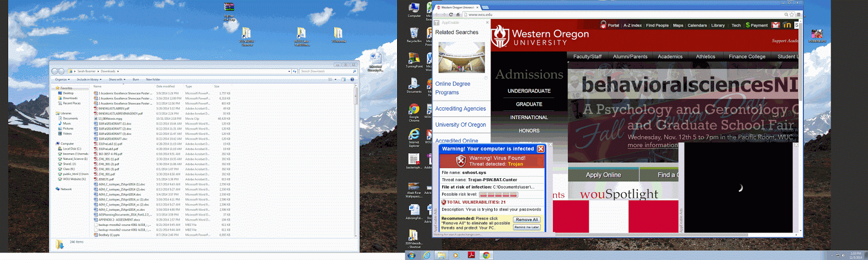The width and height of the screenshot is (868, 260).
Task: Click the Apply Online button
Action: (603, 175)
